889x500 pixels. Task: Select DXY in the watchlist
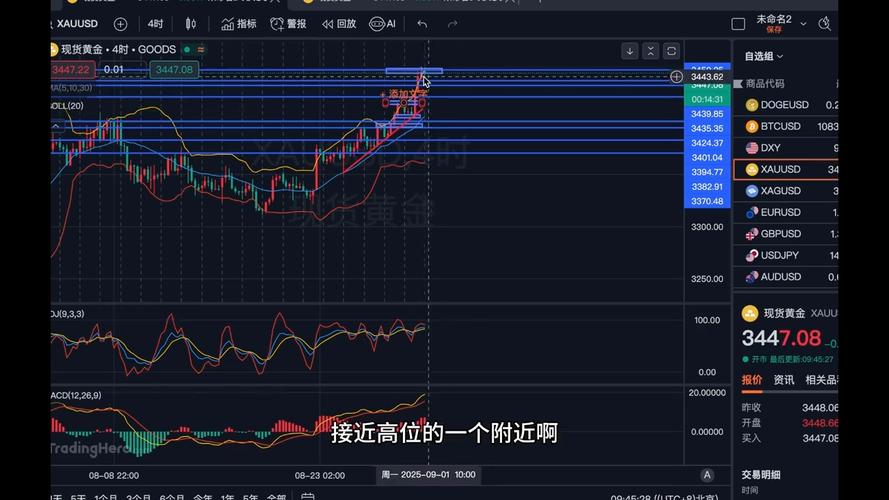pos(786,148)
